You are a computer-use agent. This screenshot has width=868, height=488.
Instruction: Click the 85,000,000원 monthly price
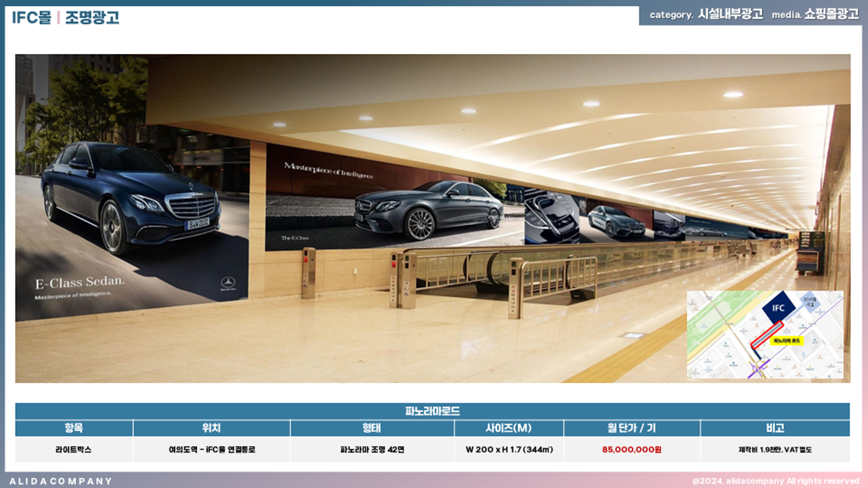click(632, 450)
